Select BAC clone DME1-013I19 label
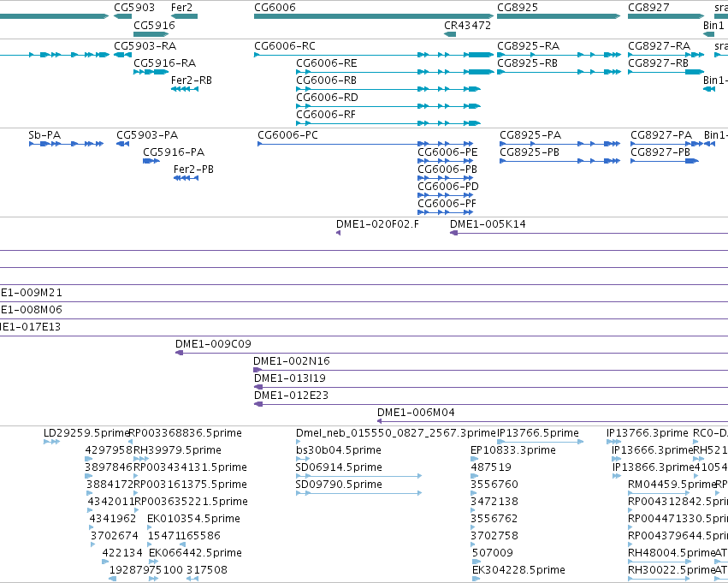The width and height of the screenshot is (728, 583). [x=290, y=378]
